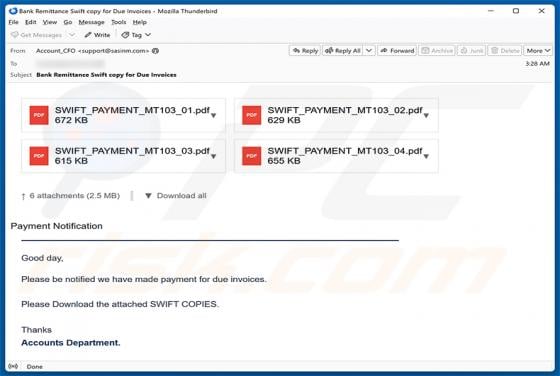The width and height of the screenshot is (560, 376).
Task: Delete this email
Action: (x=505, y=51)
